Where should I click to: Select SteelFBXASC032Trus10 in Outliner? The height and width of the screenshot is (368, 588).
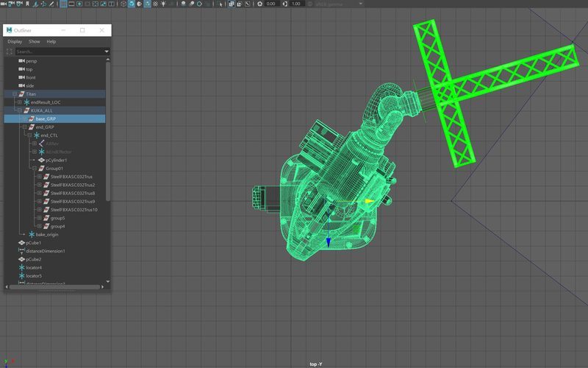point(74,210)
